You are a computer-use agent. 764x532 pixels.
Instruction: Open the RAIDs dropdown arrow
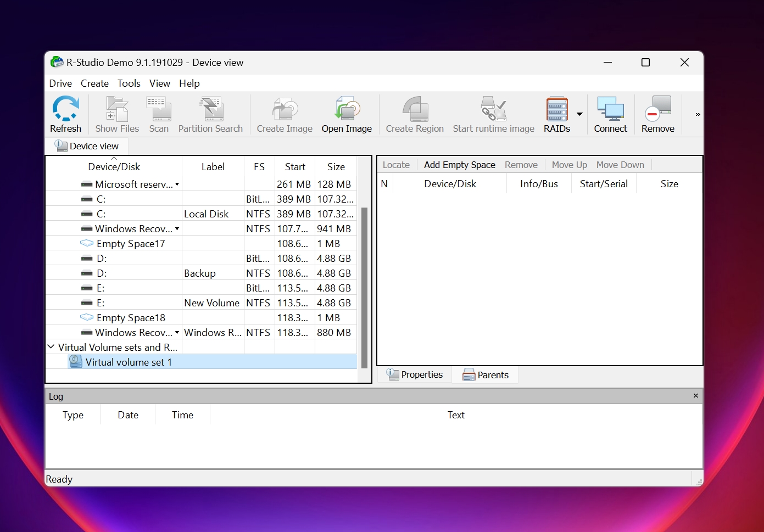pyautogui.click(x=579, y=114)
